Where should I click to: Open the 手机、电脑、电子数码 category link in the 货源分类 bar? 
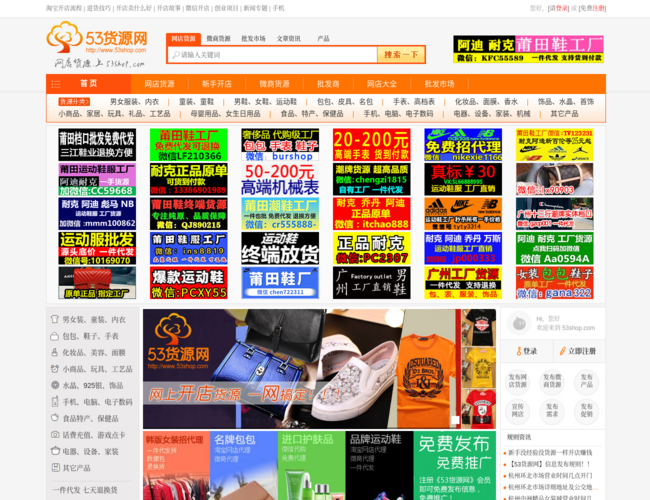click(x=398, y=114)
